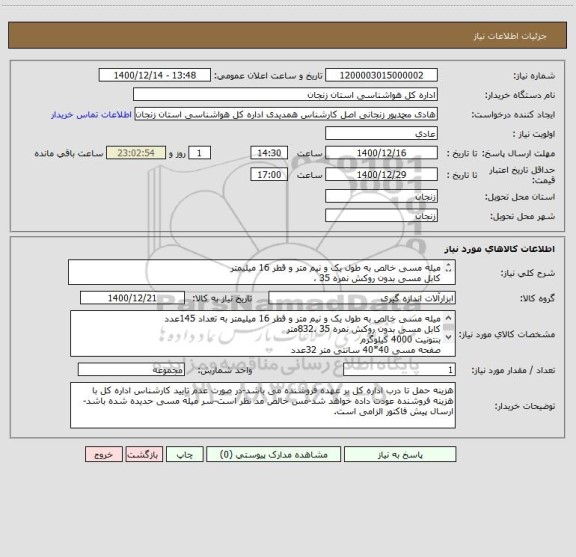The width and height of the screenshot is (576, 557).
Task: Click the 'شماره نیاز:' label
Action: 534,76
